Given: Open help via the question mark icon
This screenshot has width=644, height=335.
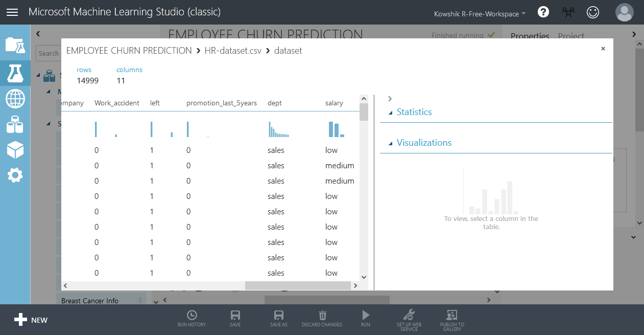Looking at the screenshot, I should (543, 11).
